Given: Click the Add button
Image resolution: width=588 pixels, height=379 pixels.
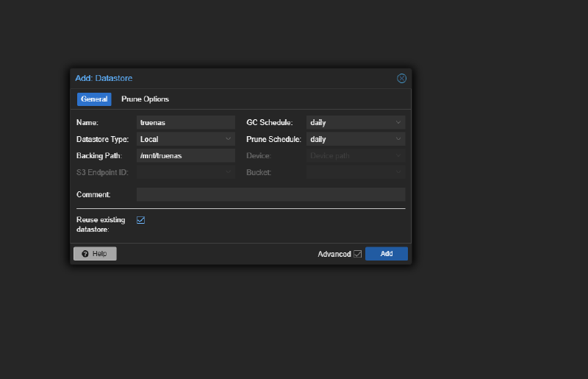Looking at the screenshot, I should pos(387,254).
